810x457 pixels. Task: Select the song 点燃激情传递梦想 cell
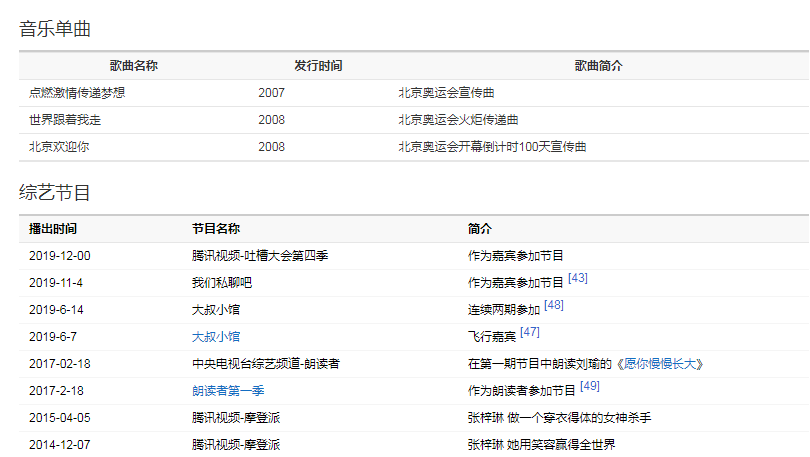tap(78, 93)
